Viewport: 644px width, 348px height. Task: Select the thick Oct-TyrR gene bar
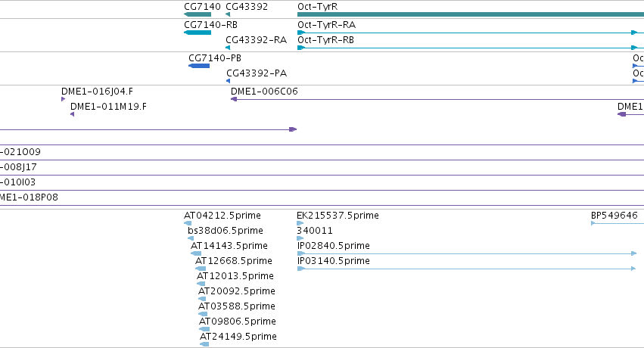click(x=471, y=14)
